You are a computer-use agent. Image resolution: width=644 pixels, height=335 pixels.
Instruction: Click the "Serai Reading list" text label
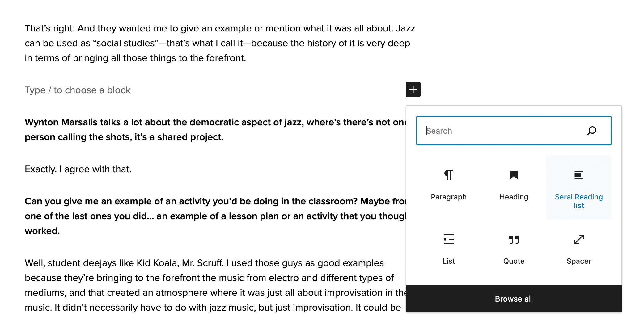[x=578, y=201]
